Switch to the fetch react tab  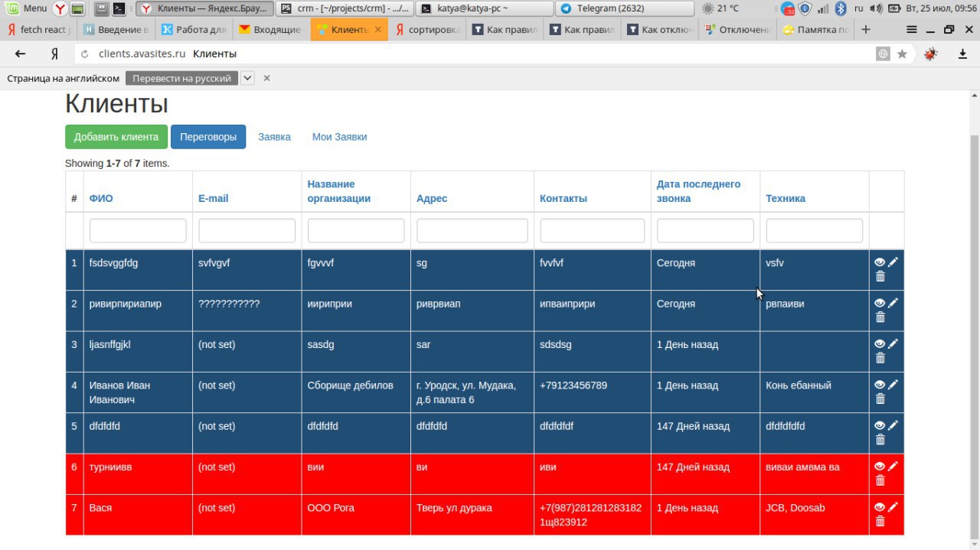pos(40,30)
